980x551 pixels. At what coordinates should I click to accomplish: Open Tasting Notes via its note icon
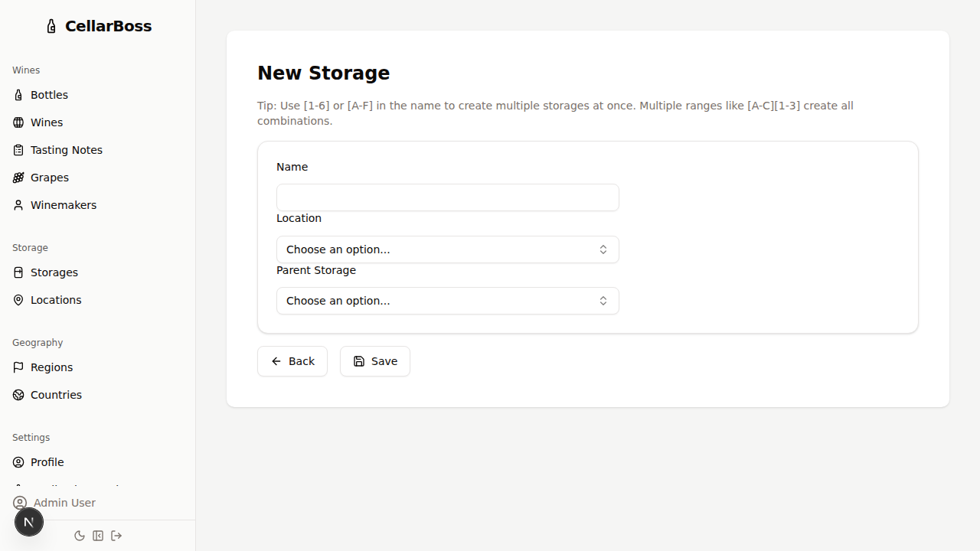[18, 149]
